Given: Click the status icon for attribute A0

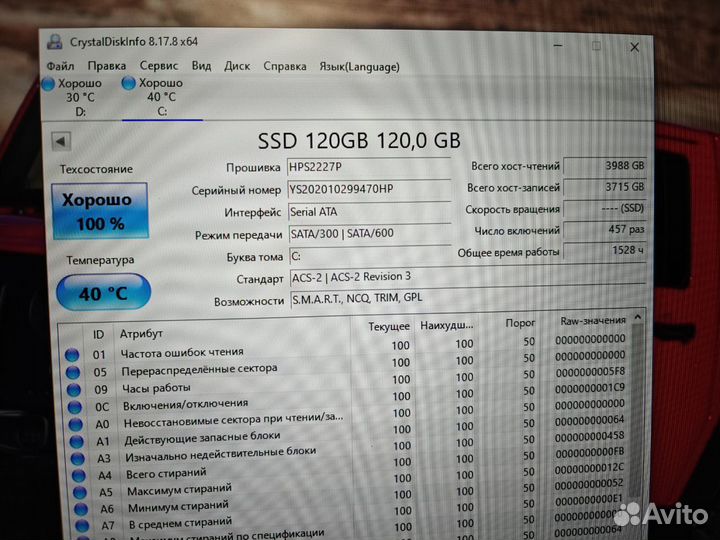Looking at the screenshot, I should (76, 425).
